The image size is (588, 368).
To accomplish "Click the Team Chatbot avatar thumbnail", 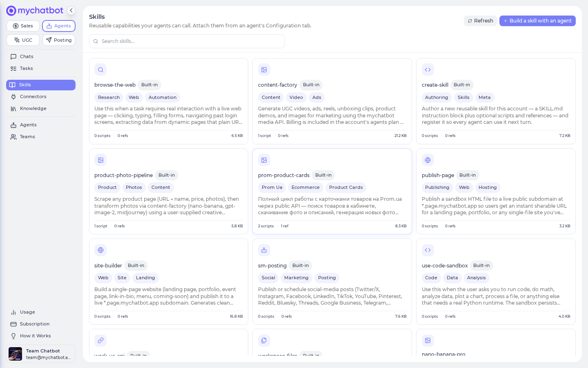I will 16,354.
